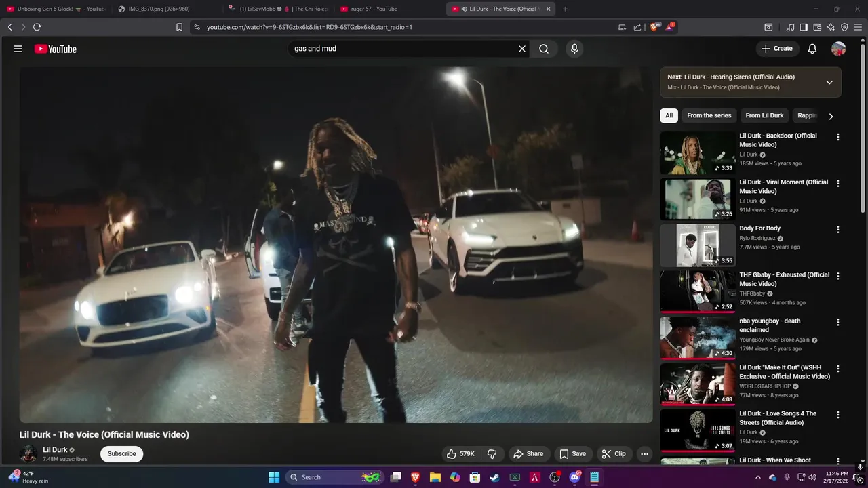Image resolution: width=868 pixels, height=488 pixels.
Task: Start voice search with the microphone
Action: 574,49
